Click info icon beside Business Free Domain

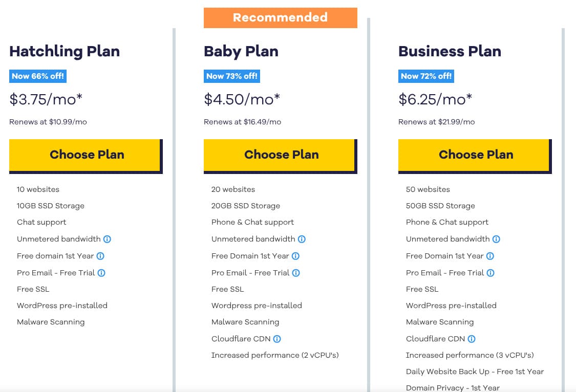tap(490, 256)
